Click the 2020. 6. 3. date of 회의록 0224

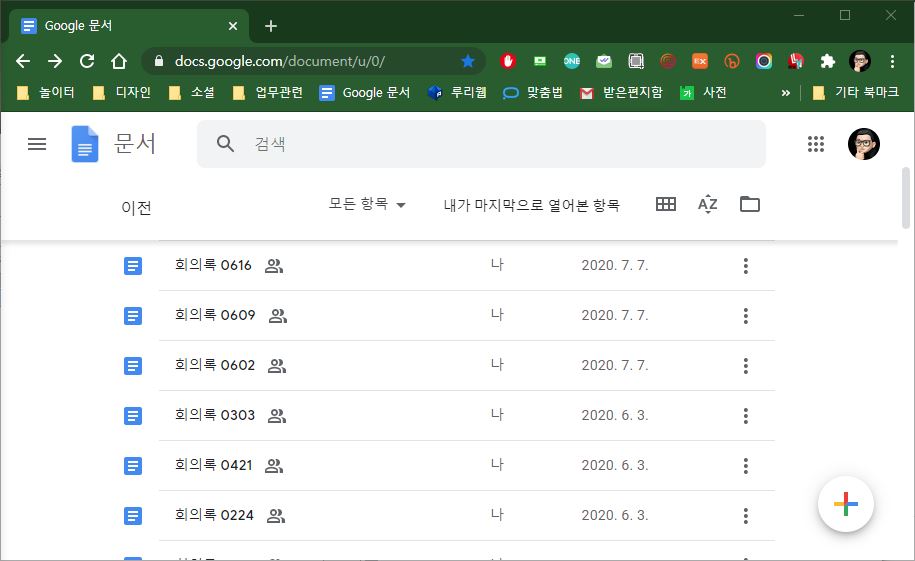[x=614, y=515]
